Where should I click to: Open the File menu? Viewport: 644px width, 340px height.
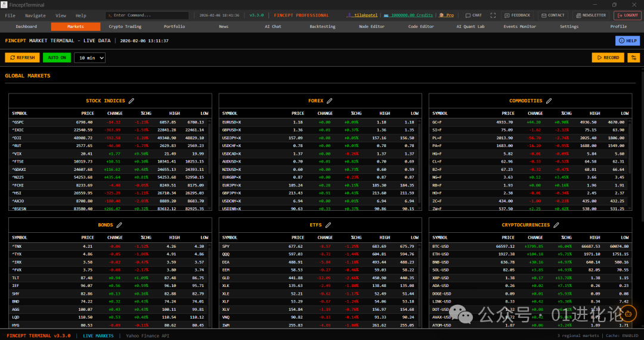point(10,15)
